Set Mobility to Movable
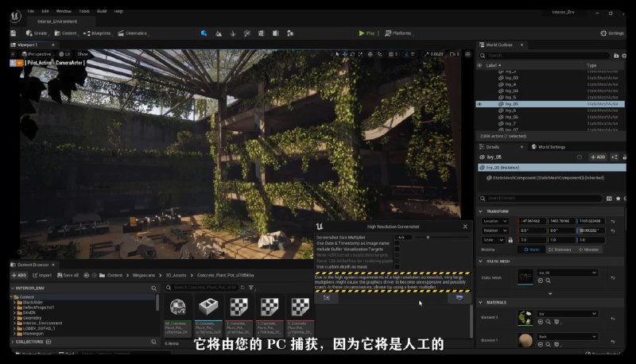 [588, 249]
